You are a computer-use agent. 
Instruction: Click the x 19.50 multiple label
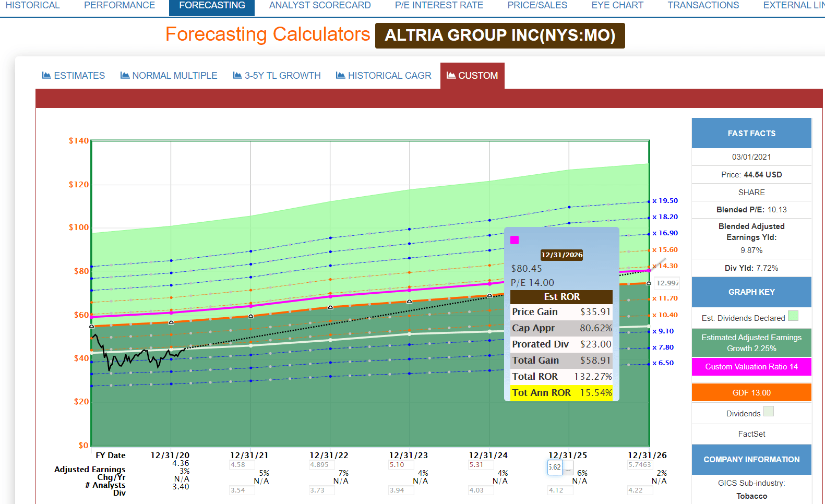point(665,201)
